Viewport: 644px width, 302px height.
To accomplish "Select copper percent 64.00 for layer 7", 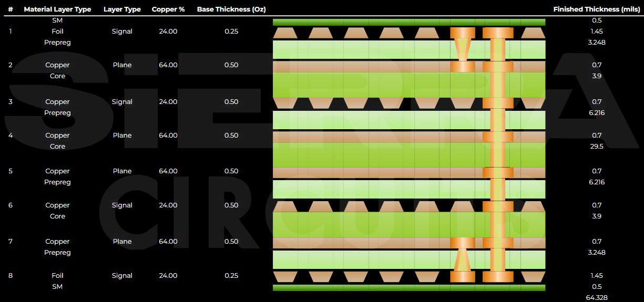I will tap(168, 242).
